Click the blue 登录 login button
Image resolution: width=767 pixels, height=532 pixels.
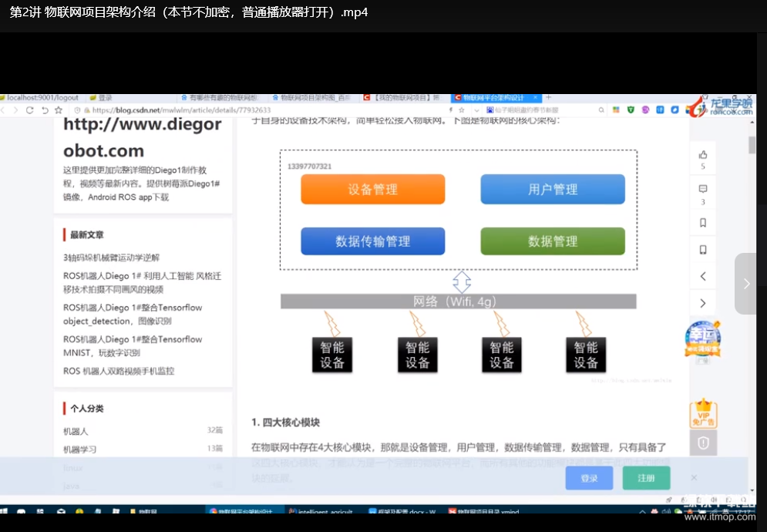tap(589, 478)
